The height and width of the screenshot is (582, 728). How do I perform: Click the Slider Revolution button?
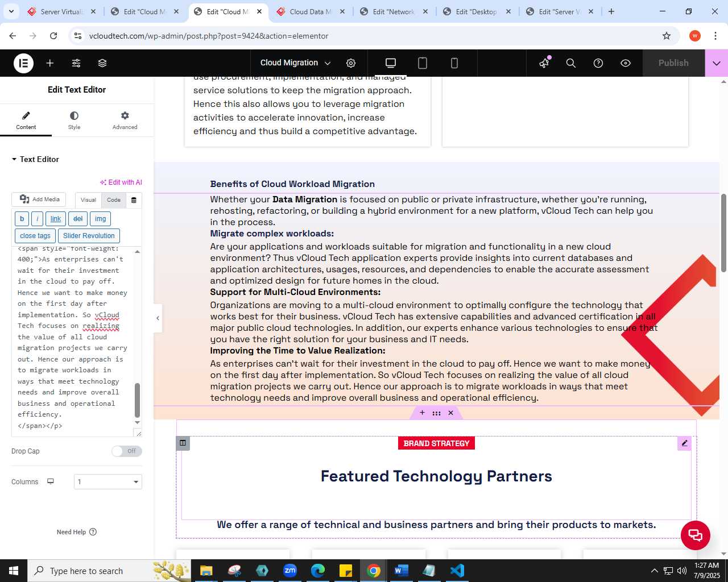point(89,236)
